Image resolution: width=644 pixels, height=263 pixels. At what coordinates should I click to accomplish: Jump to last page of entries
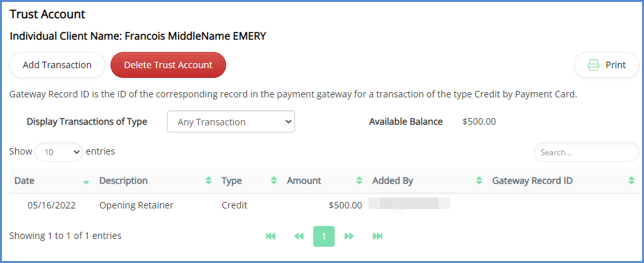click(377, 236)
